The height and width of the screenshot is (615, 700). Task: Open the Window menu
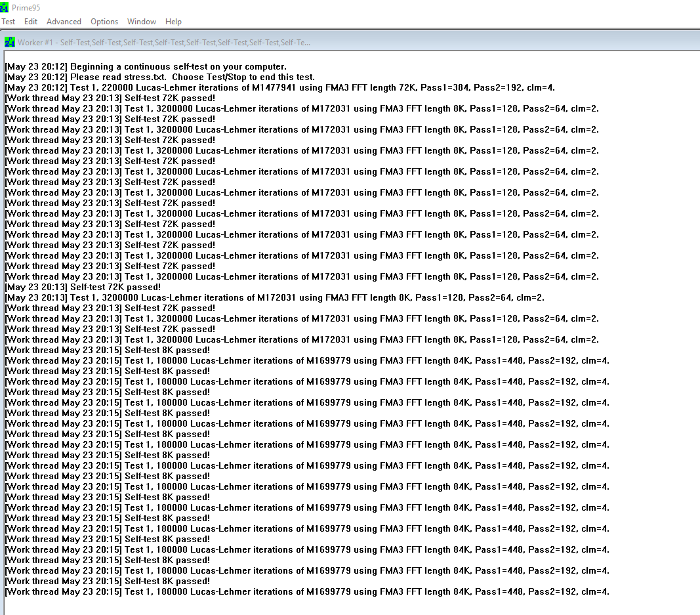142,22
